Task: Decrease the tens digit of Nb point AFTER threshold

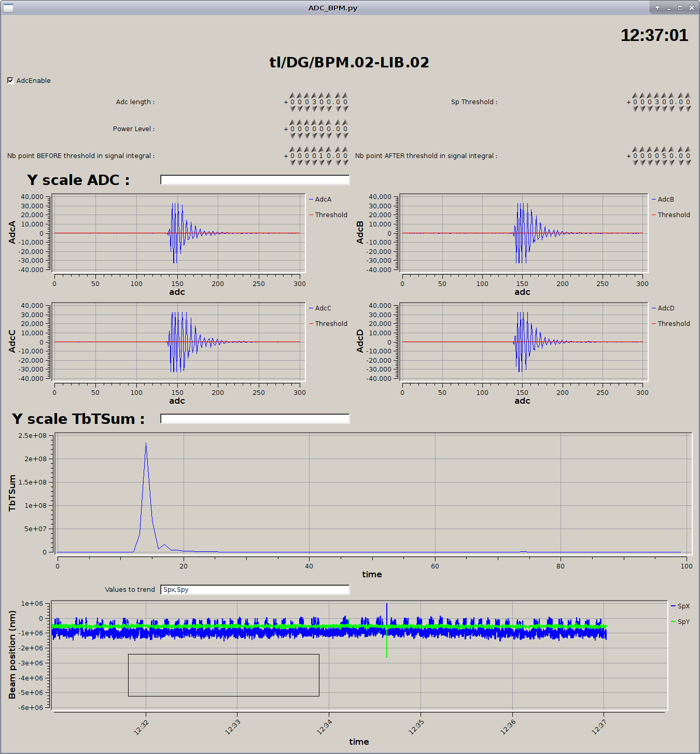Action: 664,163
